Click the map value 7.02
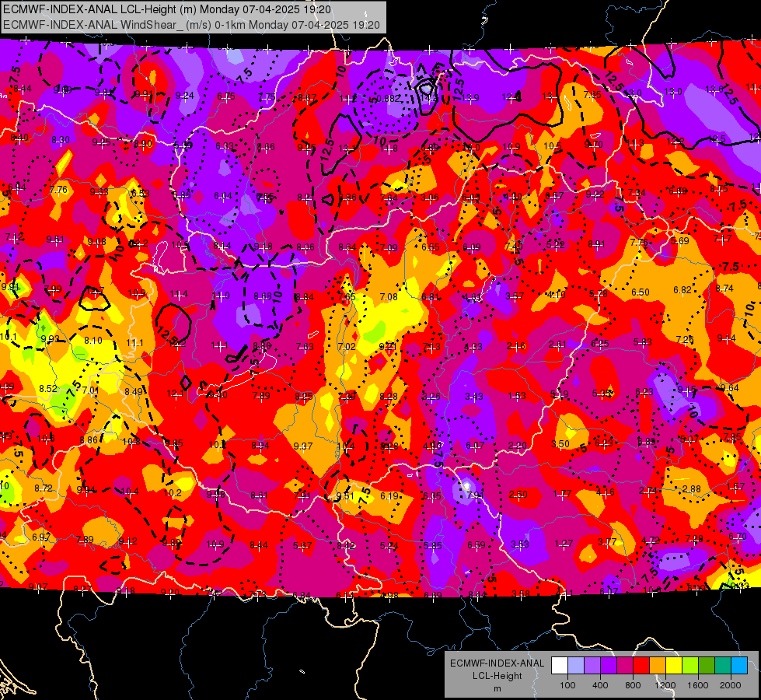761x700 pixels. (347, 347)
